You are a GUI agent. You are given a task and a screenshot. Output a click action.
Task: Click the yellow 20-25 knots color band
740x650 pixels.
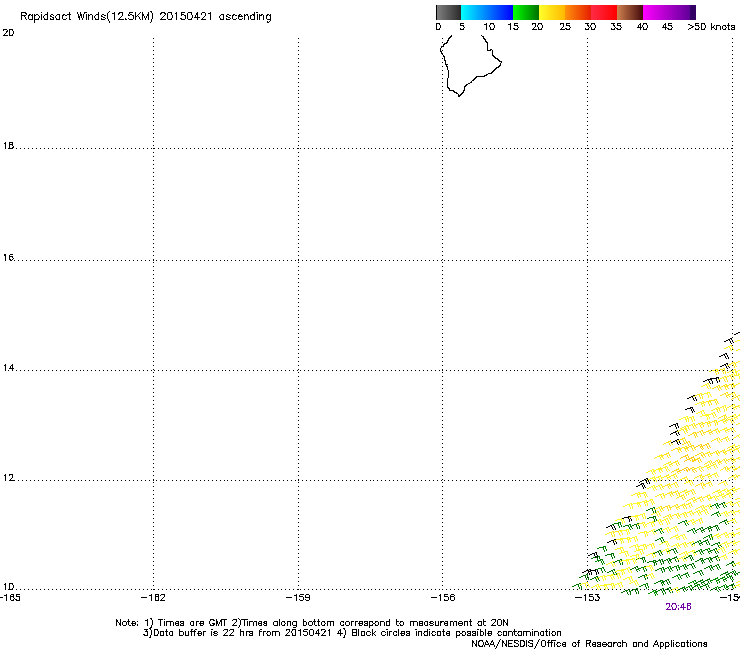[x=552, y=12]
